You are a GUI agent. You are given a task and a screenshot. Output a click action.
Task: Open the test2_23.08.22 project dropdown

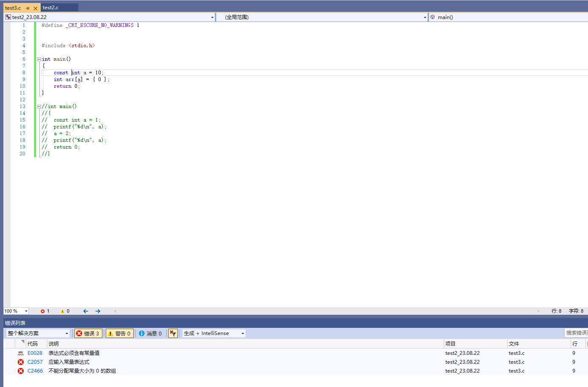[212, 17]
